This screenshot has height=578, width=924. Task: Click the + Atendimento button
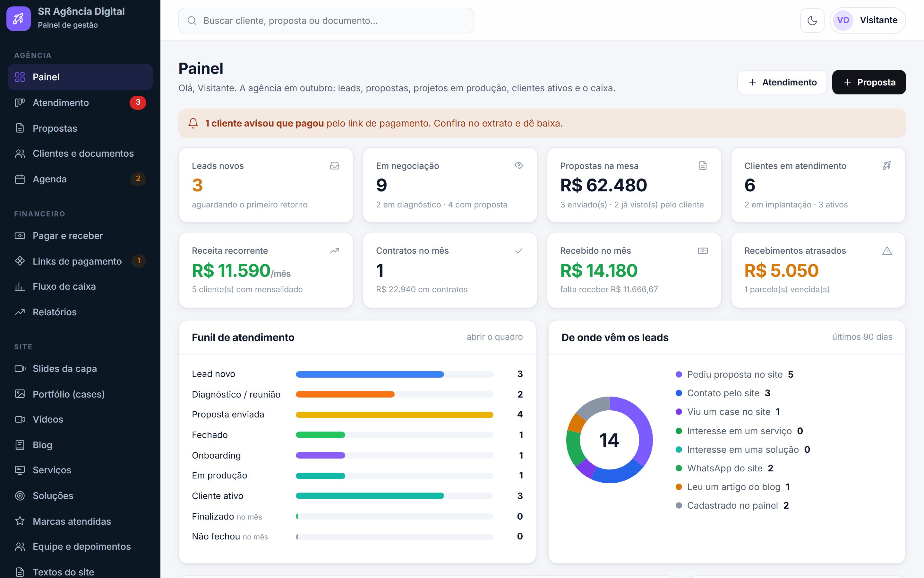pyautogui.click(x=782, y=82)
